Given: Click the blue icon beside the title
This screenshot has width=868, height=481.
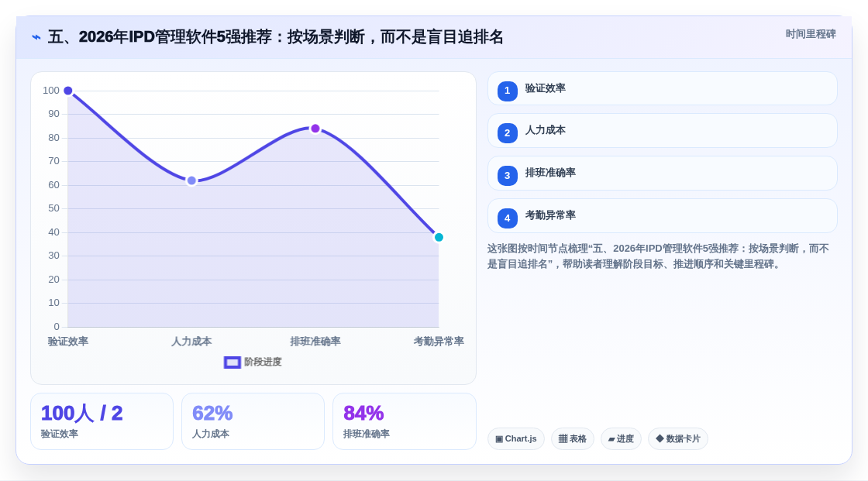Looking at the screenshot, I should [36, 37].
